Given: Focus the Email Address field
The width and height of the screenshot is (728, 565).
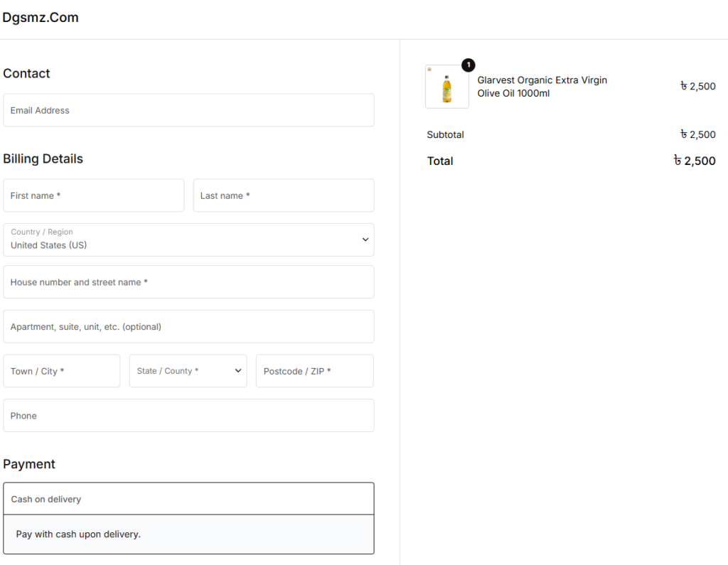Looking at the screenshot, I should point(188,110).
